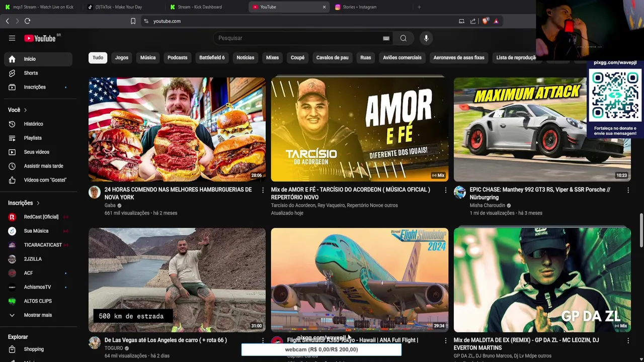Open EPIC CHASE Manthey 992 GT3 RS title

pos(540,194)
